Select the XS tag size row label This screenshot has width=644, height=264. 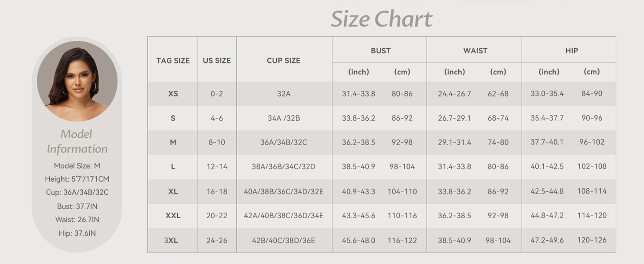pyautogui.click(x=173, y=94)
